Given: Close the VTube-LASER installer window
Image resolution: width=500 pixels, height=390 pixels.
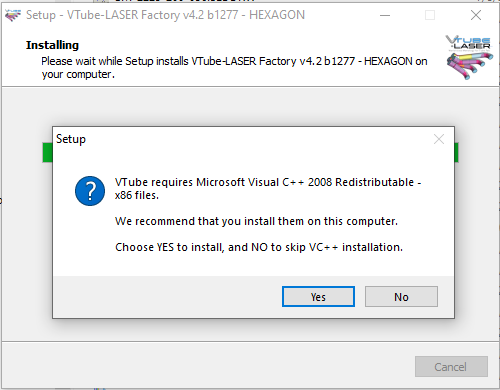Looking at the screenshot, I should coord(476,15).
